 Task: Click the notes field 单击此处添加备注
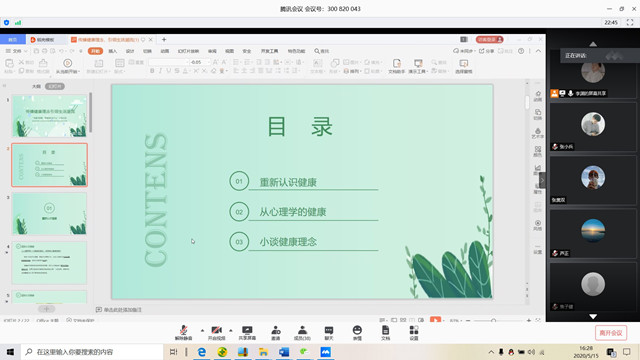[122, 310]
